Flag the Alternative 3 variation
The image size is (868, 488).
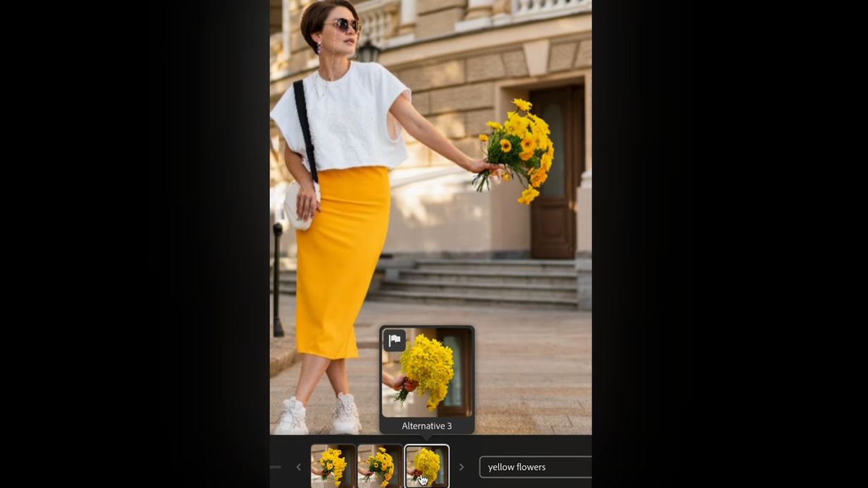coord(394,341)
